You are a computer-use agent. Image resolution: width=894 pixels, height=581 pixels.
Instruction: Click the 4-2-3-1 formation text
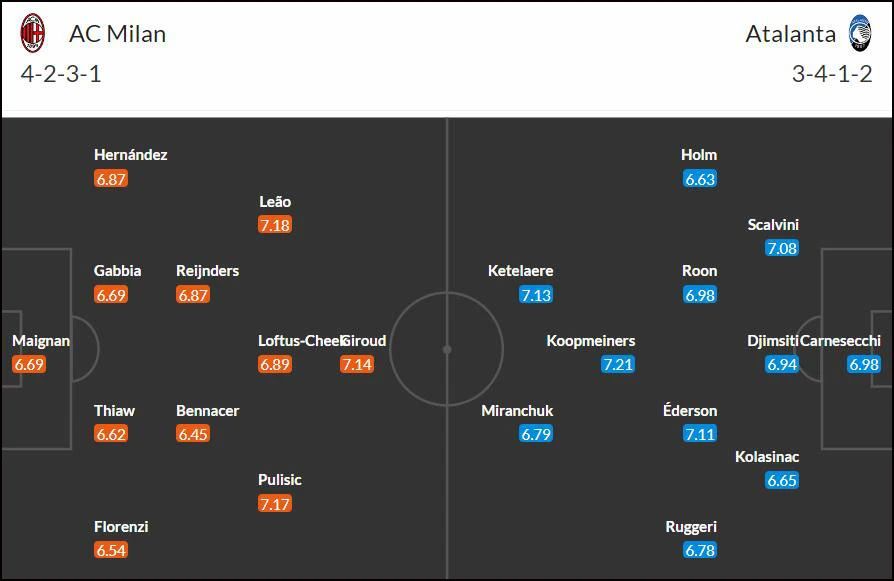[x=61, y=74]
